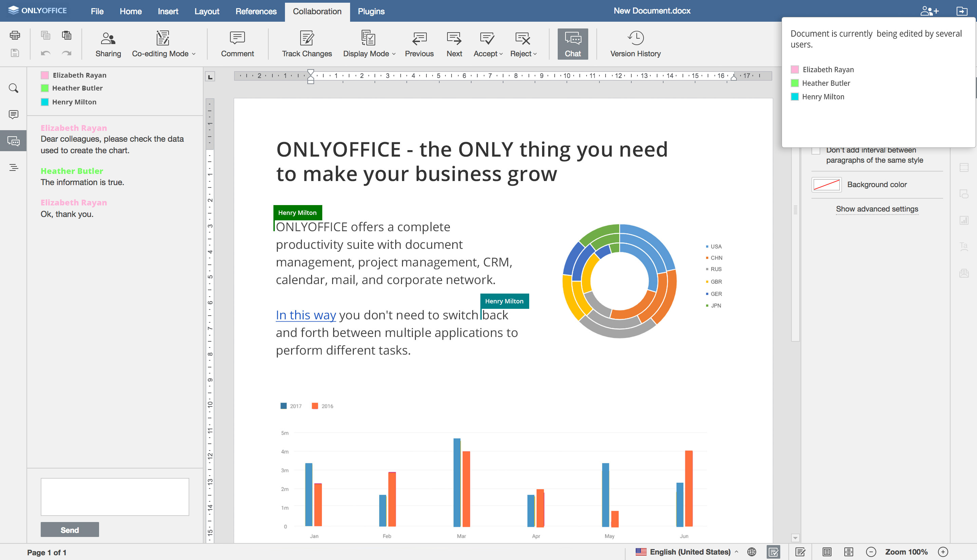977x560 pixels.
Task: Open the Navigation headings panel
Action: [13, 167]
